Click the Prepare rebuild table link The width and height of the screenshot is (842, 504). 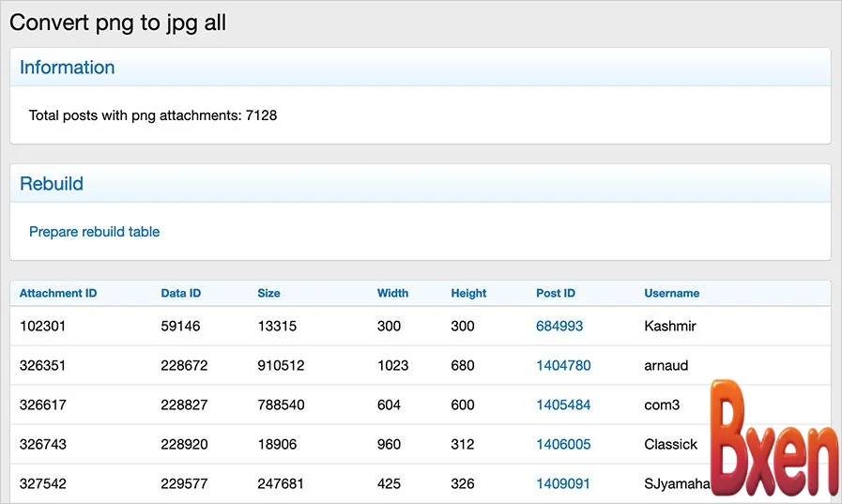point(94,232)
